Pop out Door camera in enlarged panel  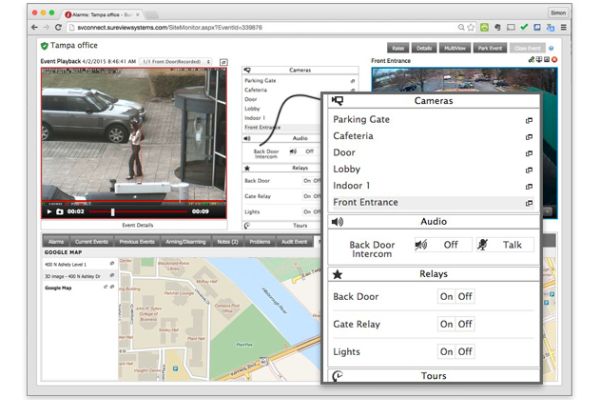(529, 153)
